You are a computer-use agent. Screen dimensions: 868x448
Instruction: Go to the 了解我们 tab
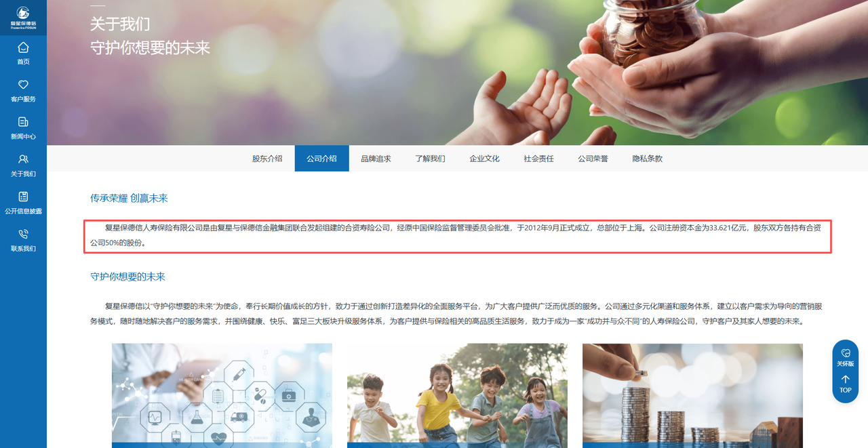pos(430,159)
